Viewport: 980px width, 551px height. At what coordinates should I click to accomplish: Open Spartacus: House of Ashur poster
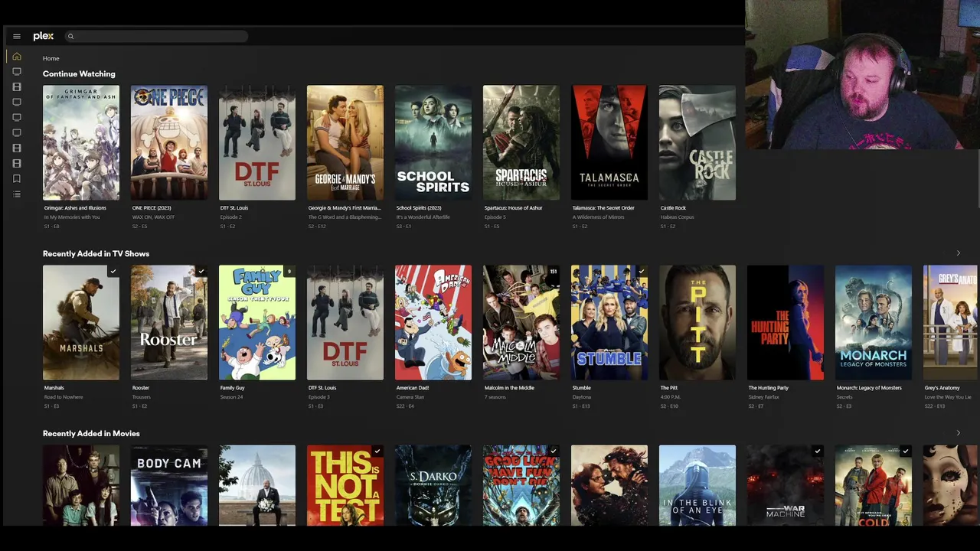[x=521, y=142]
